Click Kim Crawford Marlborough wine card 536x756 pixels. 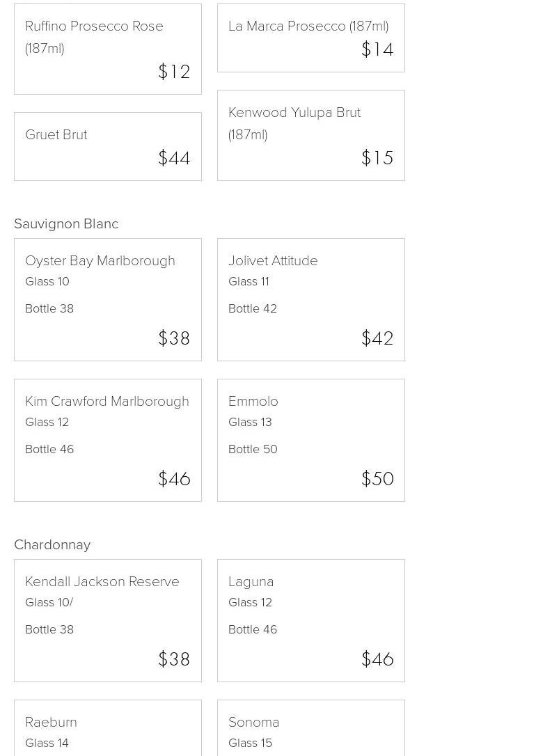108,440
